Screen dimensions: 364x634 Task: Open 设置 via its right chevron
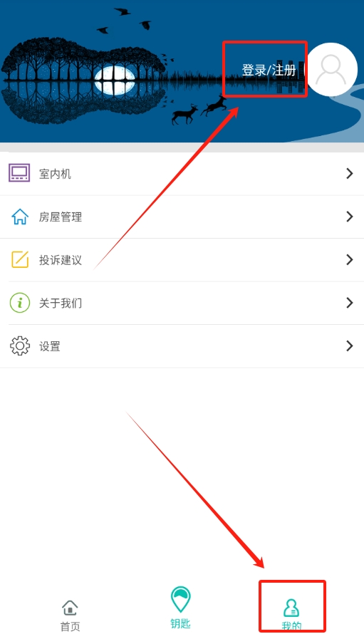pyautogui.click(x=350, y=345)
